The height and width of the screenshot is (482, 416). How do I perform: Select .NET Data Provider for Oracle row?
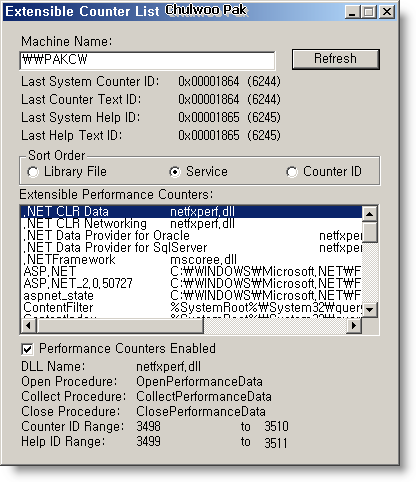click(x=191, y=236)
